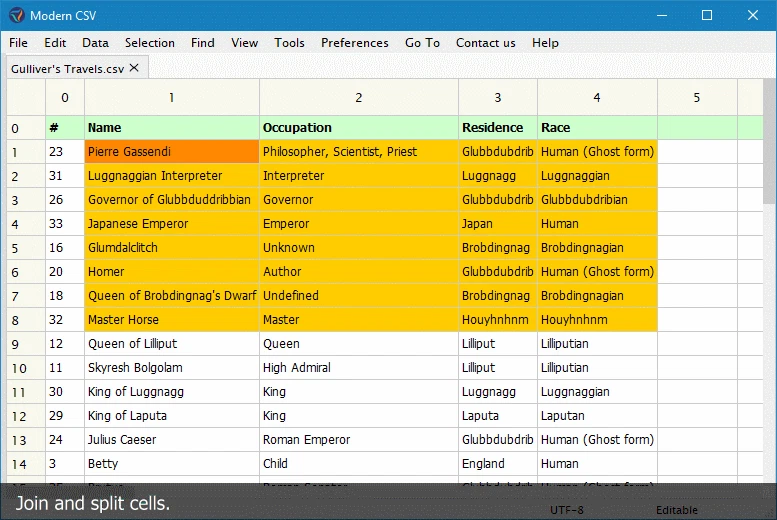Viewport: 777px width, 520px height.
Task: Select the 'England' cell
Action: [498, 464]
